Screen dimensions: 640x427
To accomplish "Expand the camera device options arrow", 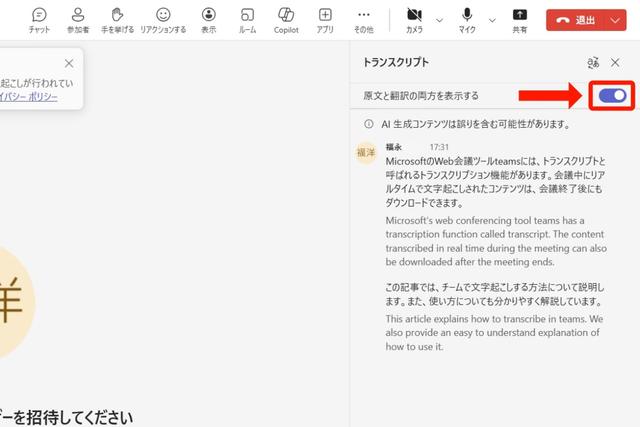I will click(439, 19).
